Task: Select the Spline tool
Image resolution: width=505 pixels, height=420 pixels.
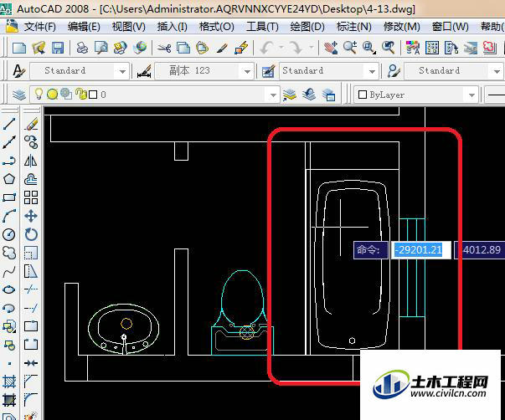Action: (9, 271)
